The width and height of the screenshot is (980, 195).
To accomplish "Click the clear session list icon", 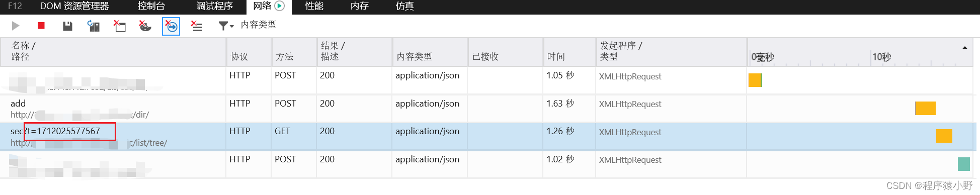I will (x=197, y=26).
